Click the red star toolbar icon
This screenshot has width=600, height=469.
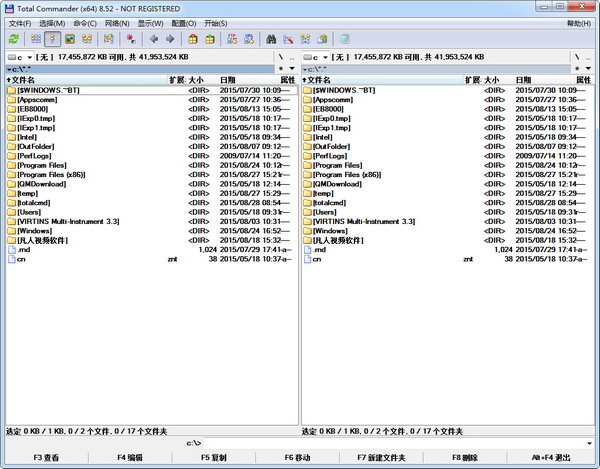coord(131,39)
